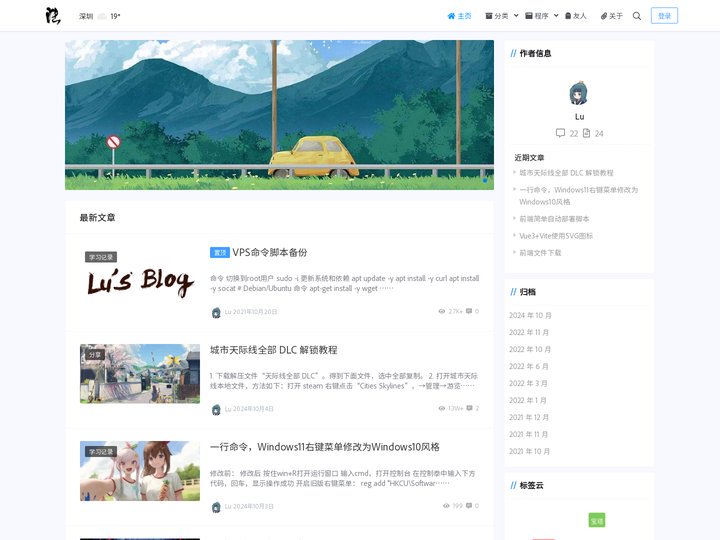Click the 城市天际线 post thumbnail image

[140, 374]
